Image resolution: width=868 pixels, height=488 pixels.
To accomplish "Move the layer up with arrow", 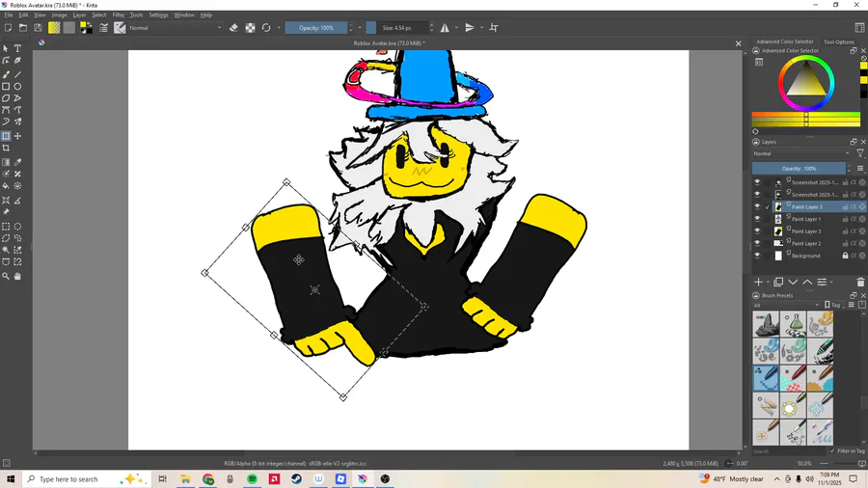I will pos(807,283).
